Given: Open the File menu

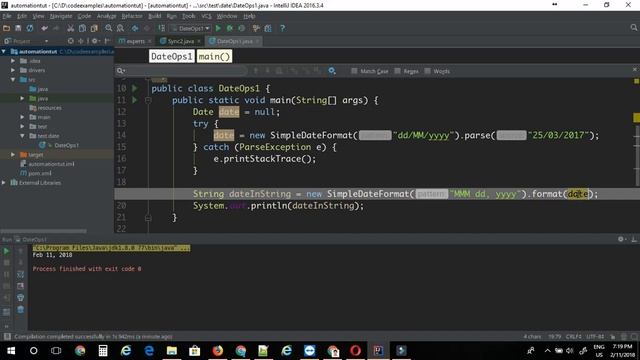Looking at the screenshot, I should (x=7, y=16).
